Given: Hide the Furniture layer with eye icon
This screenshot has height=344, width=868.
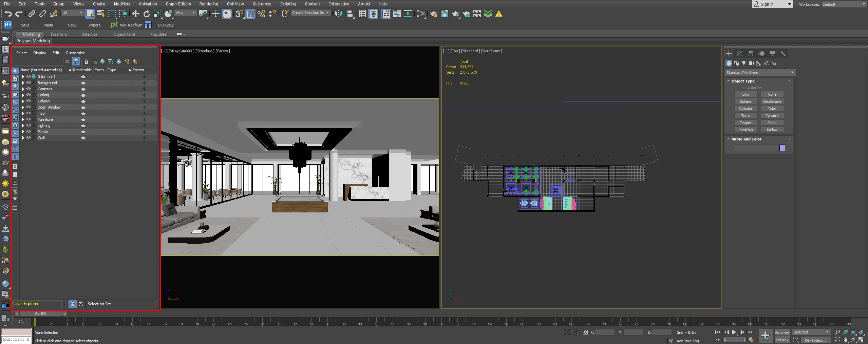Looking at the screenshot, I should coord(29,119).
